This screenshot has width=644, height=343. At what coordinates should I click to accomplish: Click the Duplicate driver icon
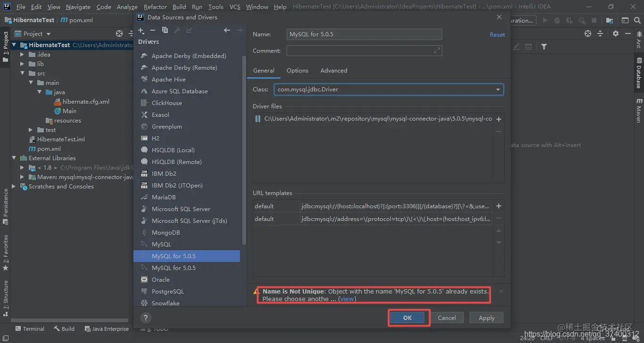[x=165, y=30]
